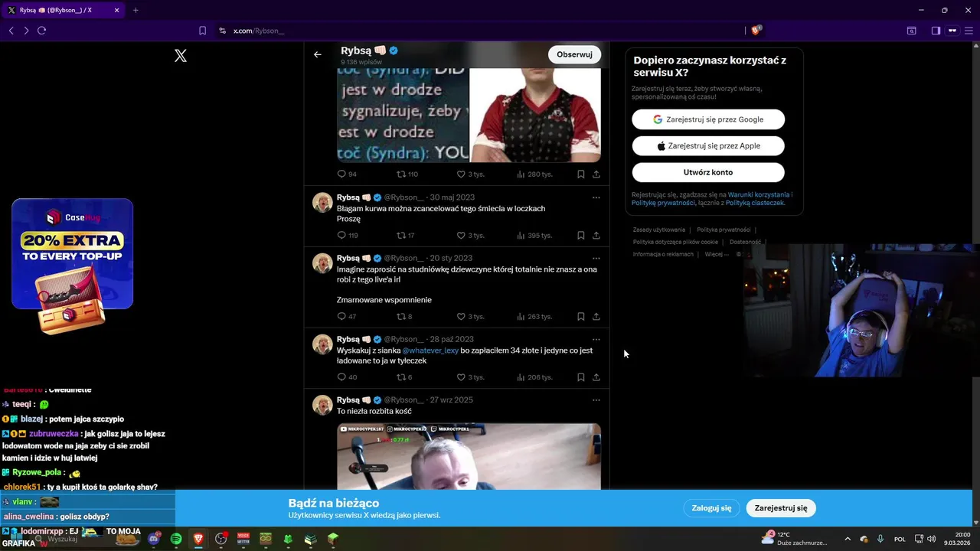Click the Utwórz konto button

pyautogui.click(x=708, y=172)
